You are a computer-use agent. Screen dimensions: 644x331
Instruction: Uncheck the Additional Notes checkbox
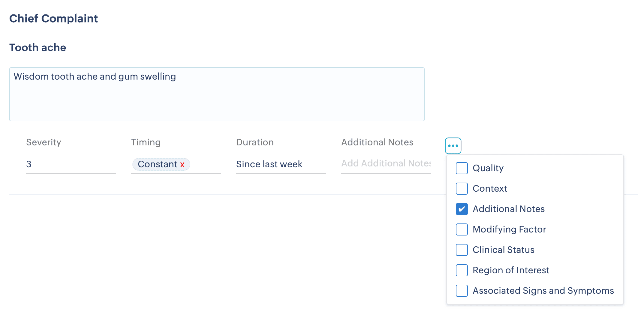[x=462, y=209]
